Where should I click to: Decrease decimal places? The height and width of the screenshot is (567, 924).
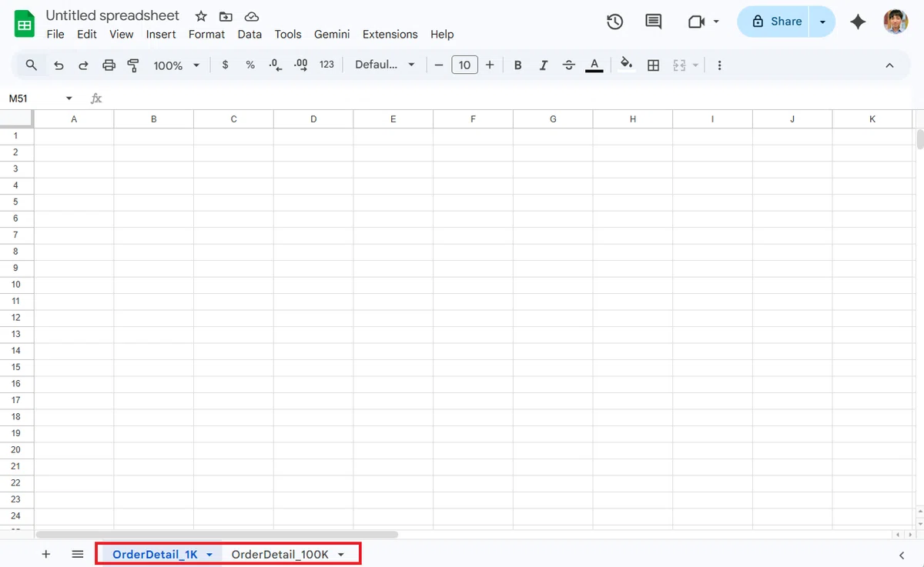(275, 65)
